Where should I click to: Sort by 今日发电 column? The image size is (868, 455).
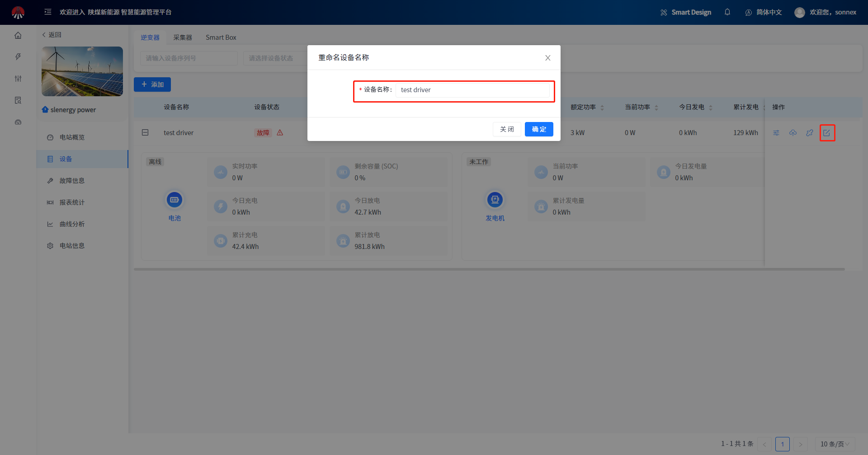[x=711, y=108]
